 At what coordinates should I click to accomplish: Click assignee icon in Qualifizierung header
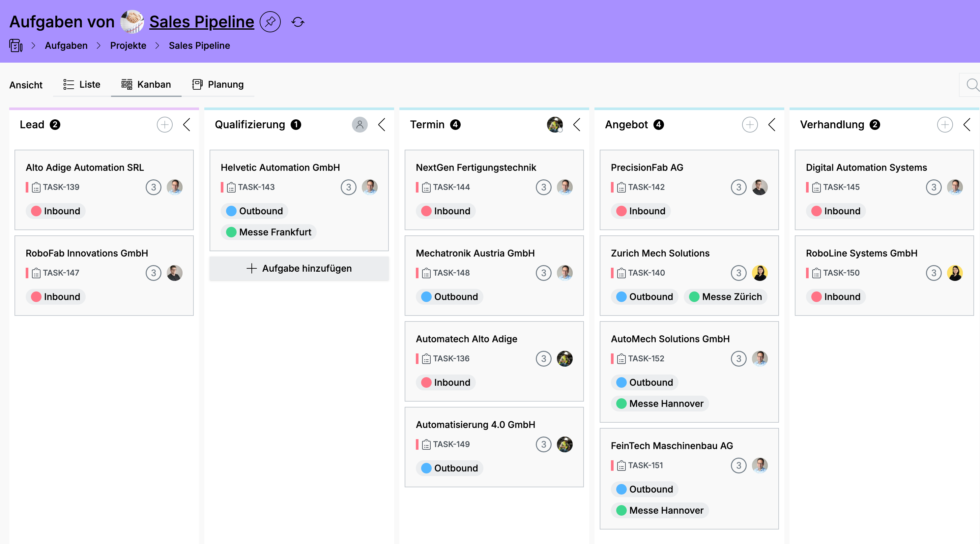[x=360, y=125]
